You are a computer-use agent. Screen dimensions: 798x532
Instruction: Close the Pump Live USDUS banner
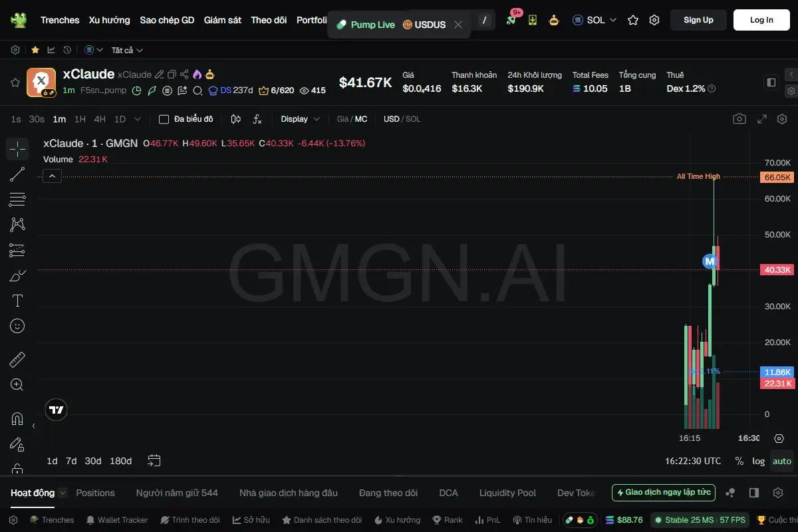[x=458, y=25]
